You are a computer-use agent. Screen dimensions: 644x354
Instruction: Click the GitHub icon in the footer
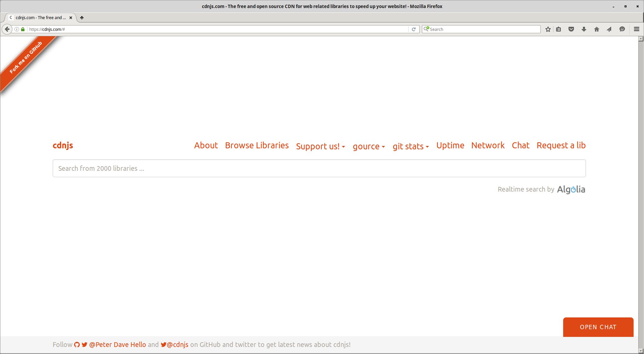tap(77, 345)
